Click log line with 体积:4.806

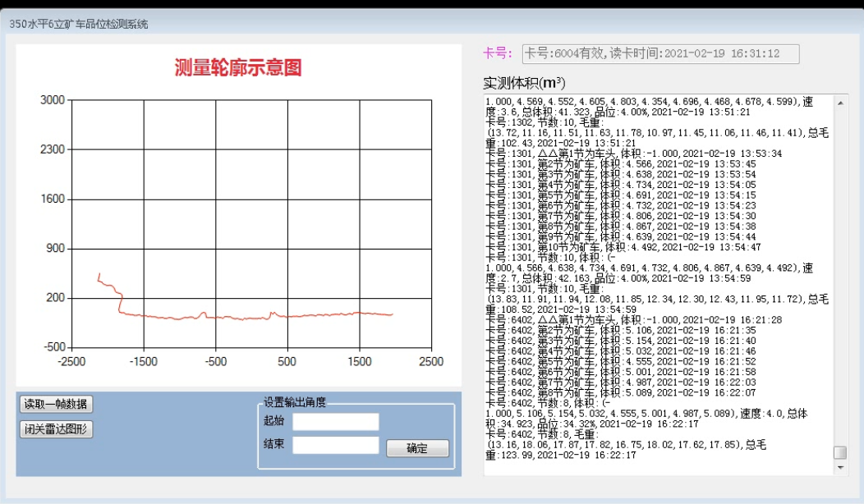click(620, 217)
